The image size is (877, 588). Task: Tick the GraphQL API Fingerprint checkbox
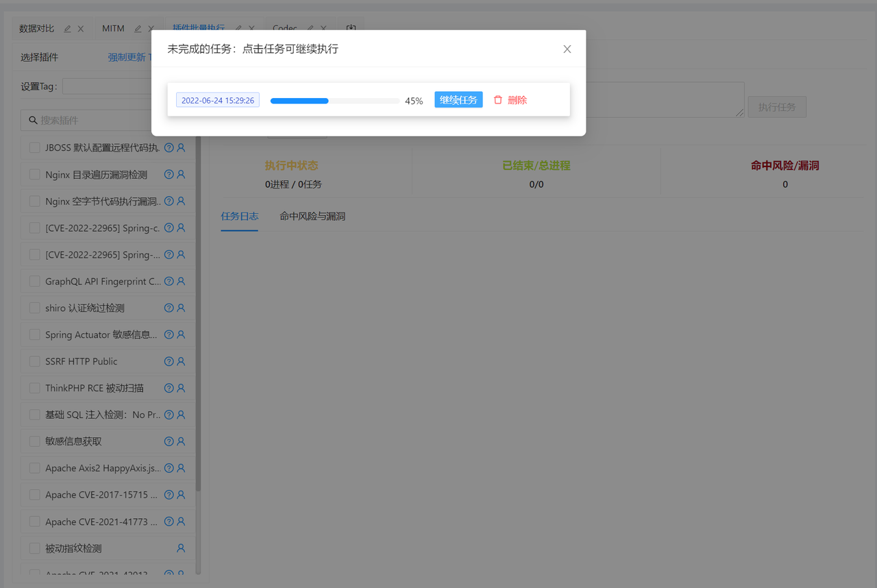coord(34,281)
